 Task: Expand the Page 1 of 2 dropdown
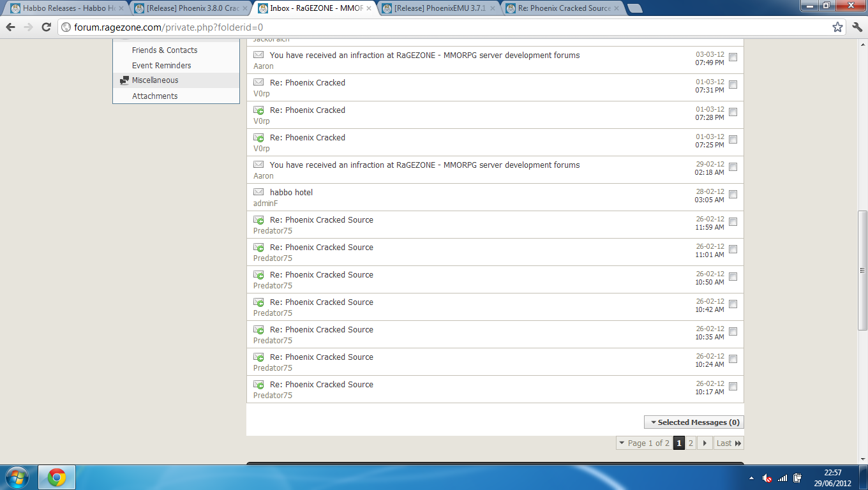click(x=643, y=443)
